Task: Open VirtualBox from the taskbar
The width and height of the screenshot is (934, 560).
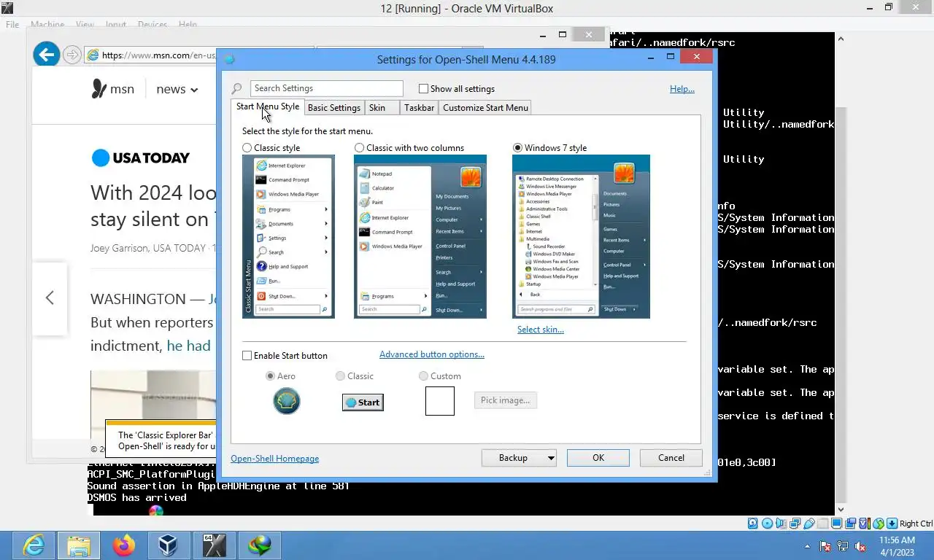Action: [x=169, y=545]
